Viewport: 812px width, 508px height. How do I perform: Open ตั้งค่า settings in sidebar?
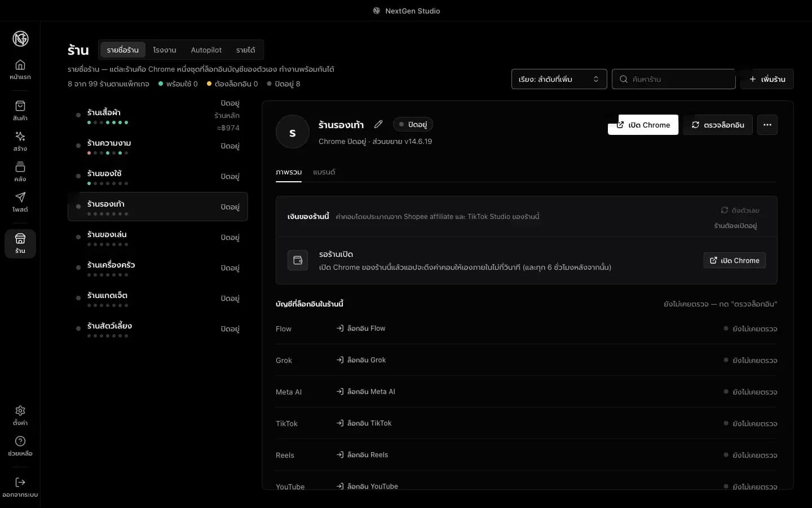pos(20,415)
